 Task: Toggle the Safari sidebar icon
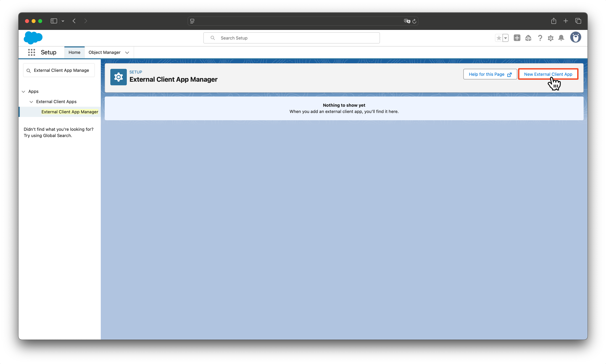(54, 21)
